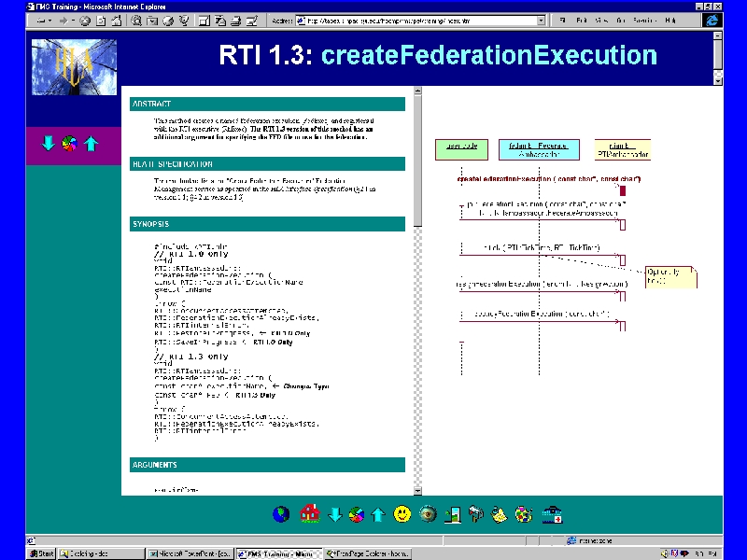Click the SYNOPSIS section header
Viewport: 747px width, 560px height.
click(x=267, y=224)
